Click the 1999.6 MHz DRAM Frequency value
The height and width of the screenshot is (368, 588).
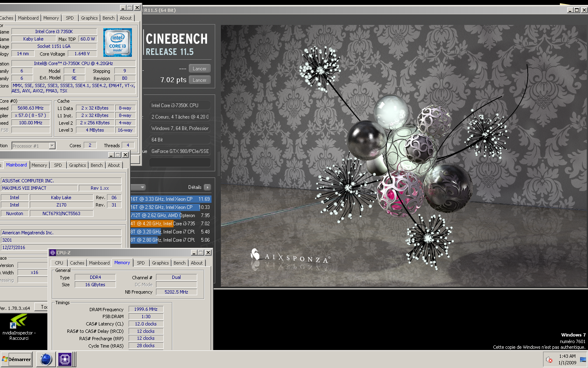(146, 309)
